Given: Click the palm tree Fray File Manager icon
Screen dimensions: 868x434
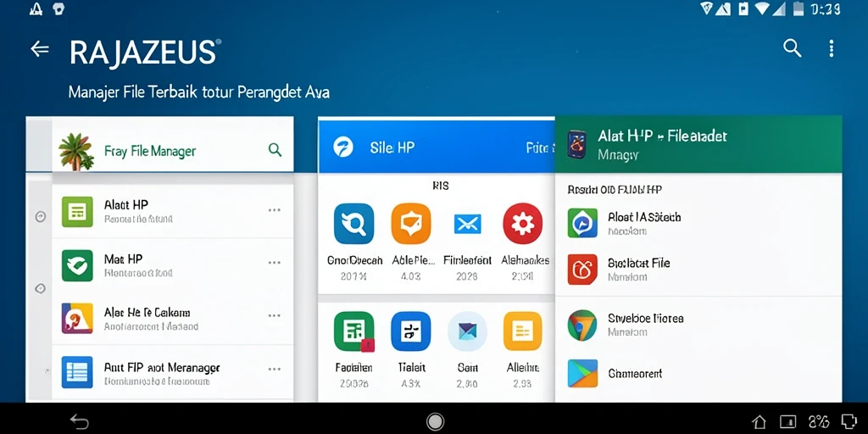Looking at the screenshot, I should (x=75, y=151).
